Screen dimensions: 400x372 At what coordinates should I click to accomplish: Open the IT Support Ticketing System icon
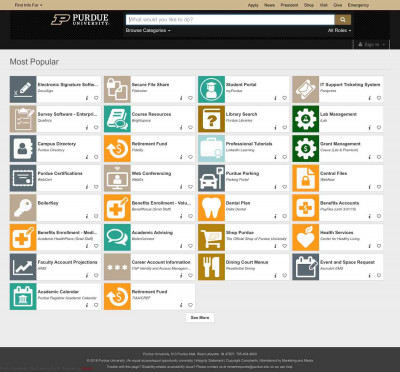pyautogui.click(x=306, y=89)
